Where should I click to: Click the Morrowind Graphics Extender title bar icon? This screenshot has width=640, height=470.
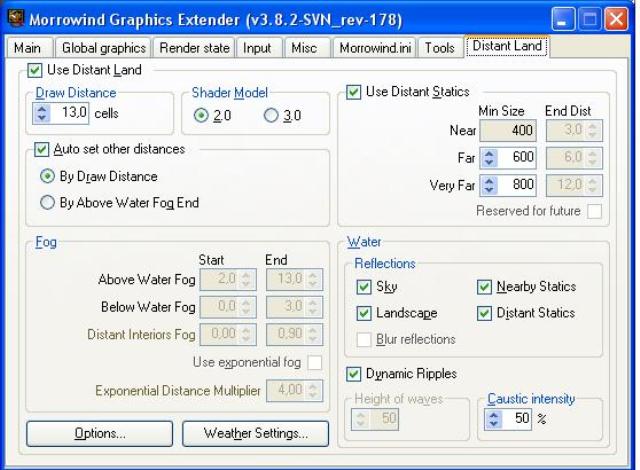coord(15,18)
